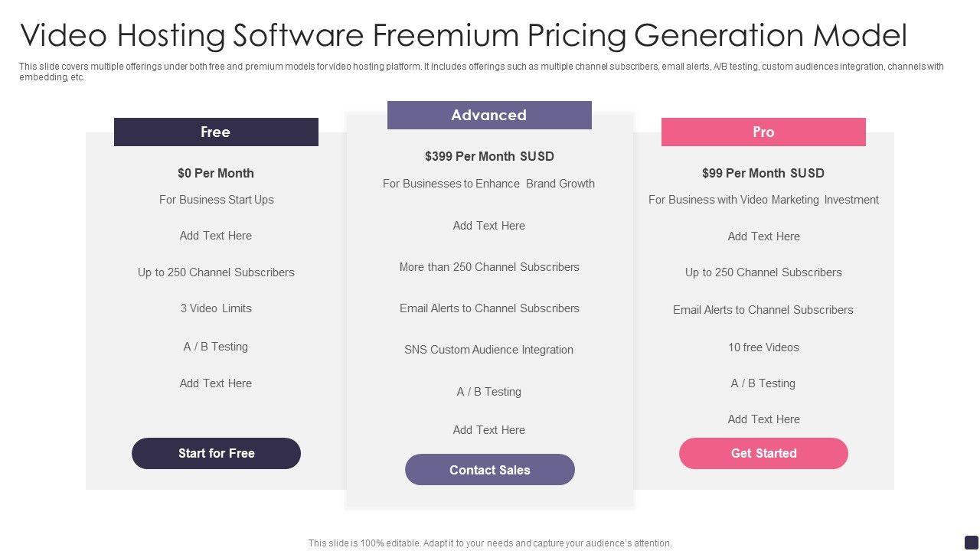Click the 3 Video Limits feature

(x=216, y=308)
